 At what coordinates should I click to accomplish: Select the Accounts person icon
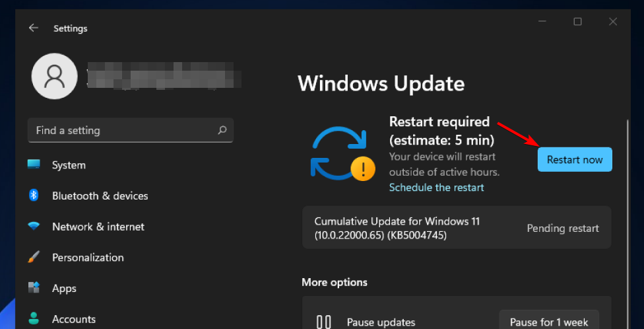click(x=34, y=318)
